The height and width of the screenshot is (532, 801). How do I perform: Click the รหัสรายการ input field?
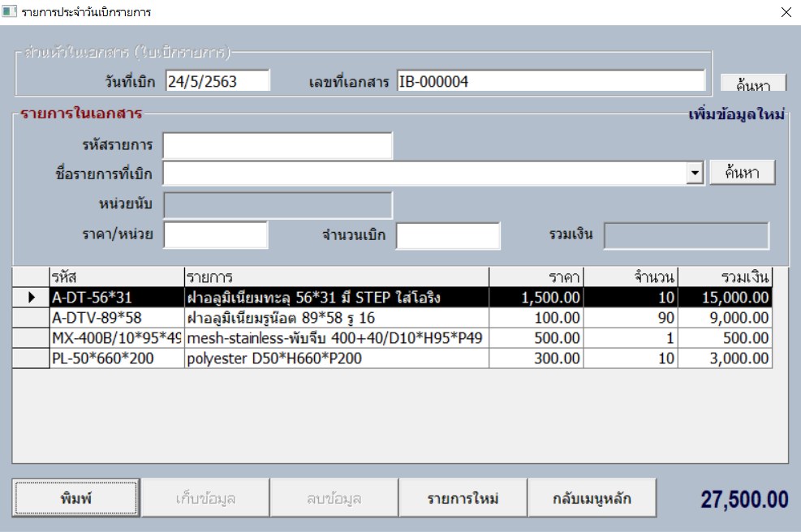point(278,145)
